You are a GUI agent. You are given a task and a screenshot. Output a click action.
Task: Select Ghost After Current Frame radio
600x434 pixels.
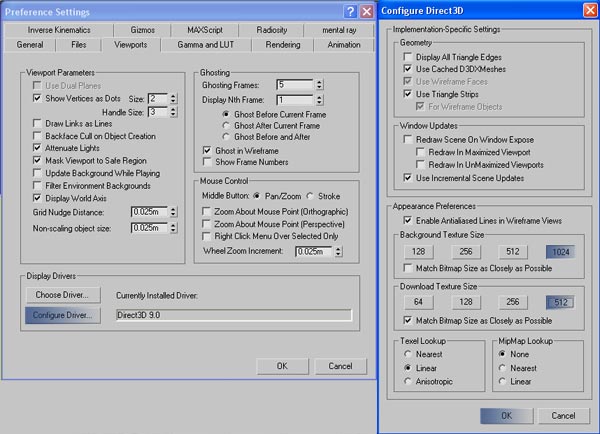pyautogui.click(x=227, y=126)
